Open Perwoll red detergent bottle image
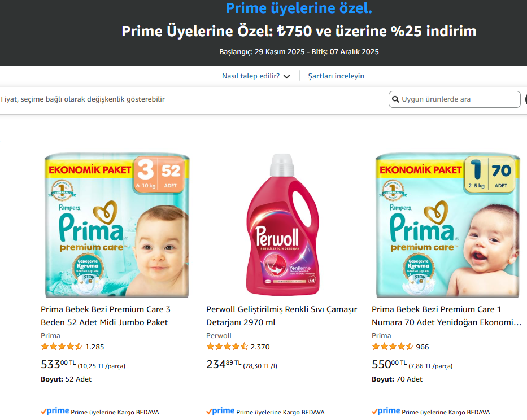 (282, 225)
